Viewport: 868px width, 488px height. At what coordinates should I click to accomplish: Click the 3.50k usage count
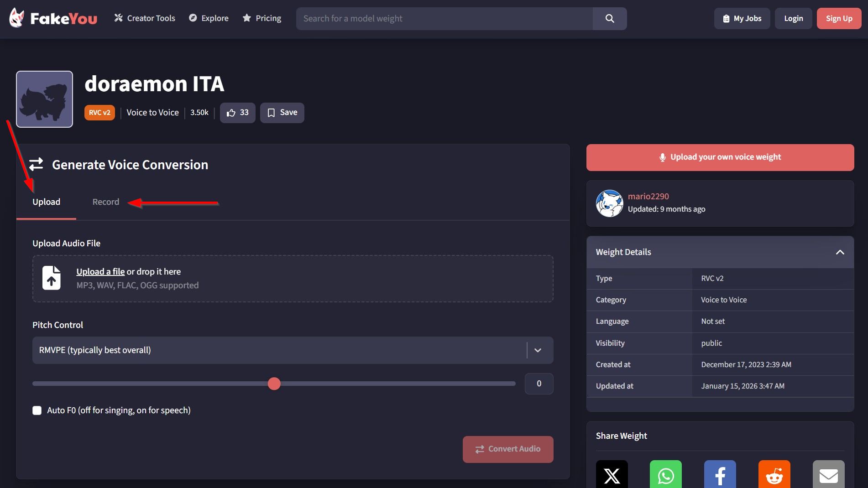[199, 113]
